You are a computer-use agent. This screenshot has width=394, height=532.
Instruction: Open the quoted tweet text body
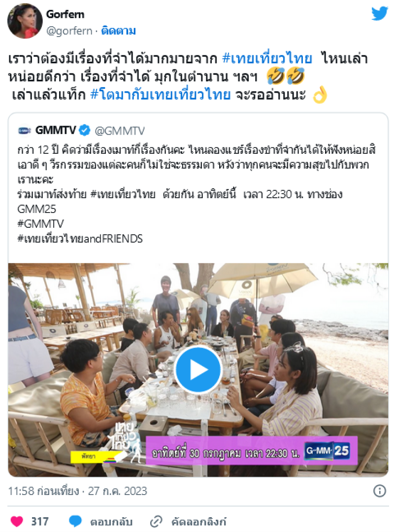[197, 194]
